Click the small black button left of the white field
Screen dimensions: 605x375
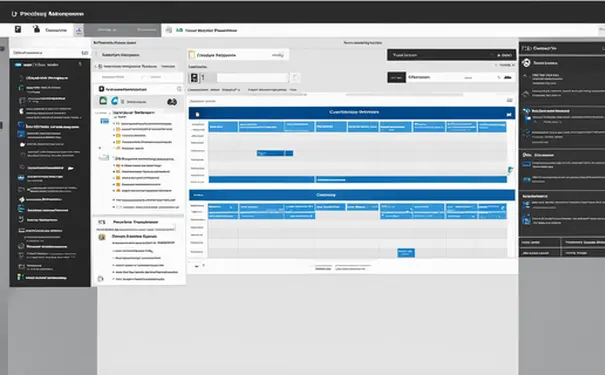click(x=396, y=78)
